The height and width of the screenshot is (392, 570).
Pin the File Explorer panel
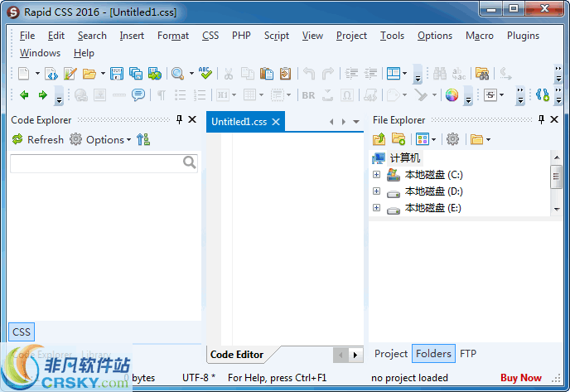tap(541, 119)
